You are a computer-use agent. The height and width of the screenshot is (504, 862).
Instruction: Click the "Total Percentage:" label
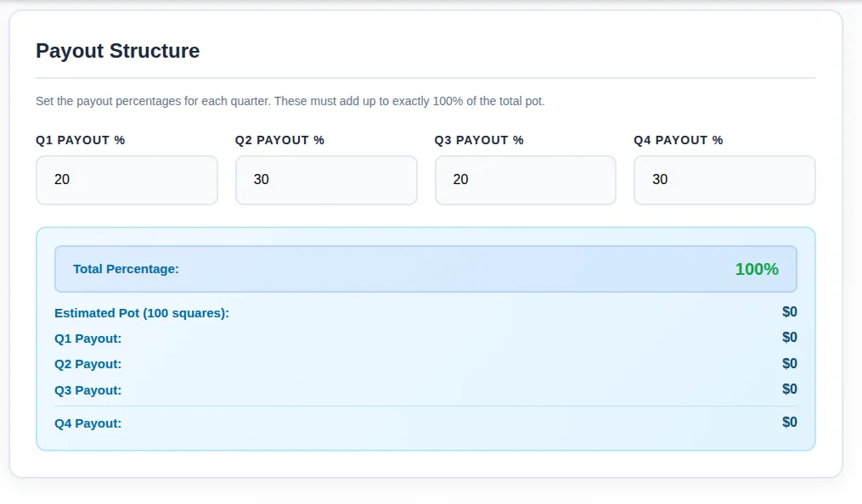[x=126, y=269]
